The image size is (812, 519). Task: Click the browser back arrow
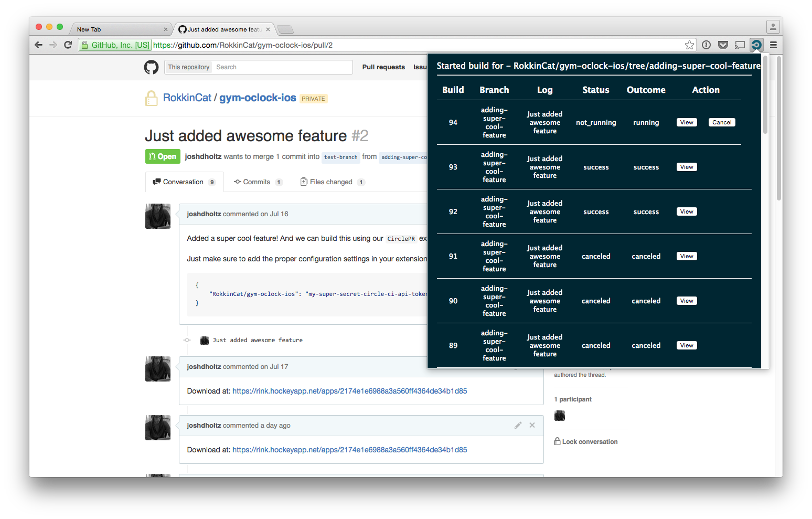[x=38, y=45]
